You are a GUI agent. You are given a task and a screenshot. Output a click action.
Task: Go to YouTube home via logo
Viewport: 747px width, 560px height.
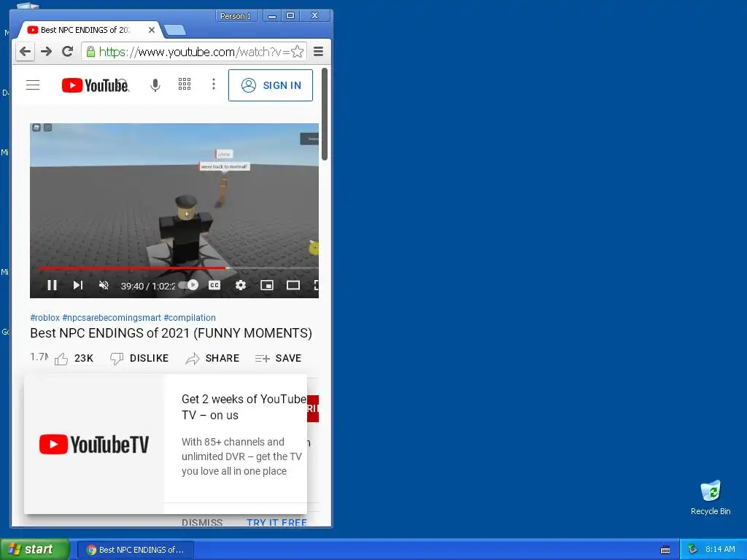click(x=96, y=85)
